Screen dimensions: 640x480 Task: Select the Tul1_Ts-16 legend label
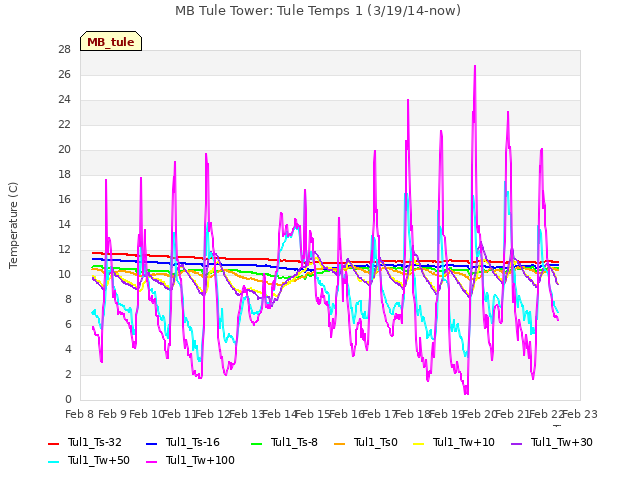point(193,442)
